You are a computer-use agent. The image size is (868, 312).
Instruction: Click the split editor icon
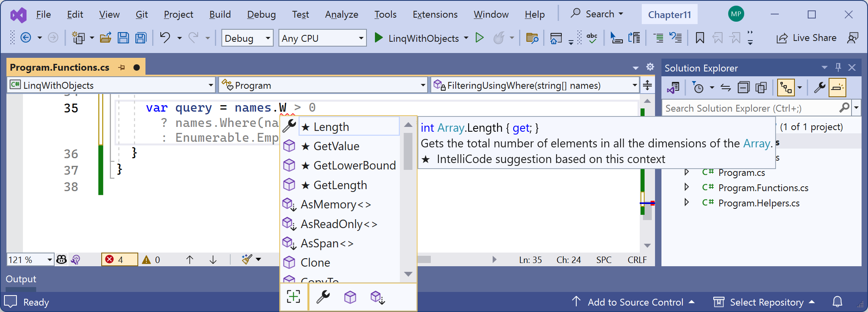(647, 85)
